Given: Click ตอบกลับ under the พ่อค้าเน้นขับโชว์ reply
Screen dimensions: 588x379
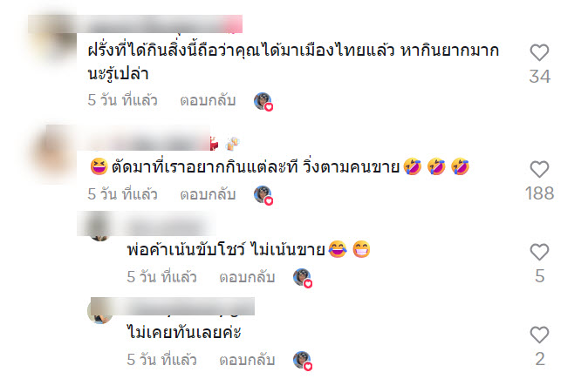Looking at the screenshot, I should tap(247, 277).
